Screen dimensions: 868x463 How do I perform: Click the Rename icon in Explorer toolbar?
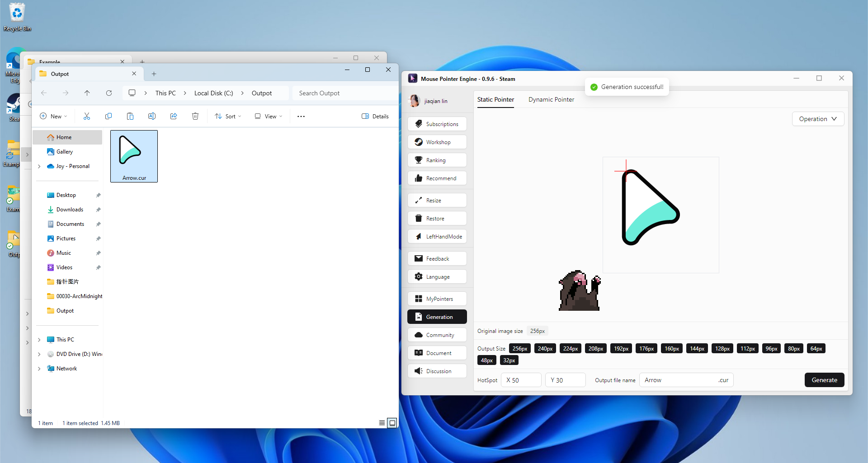click(x=152, y=117)
